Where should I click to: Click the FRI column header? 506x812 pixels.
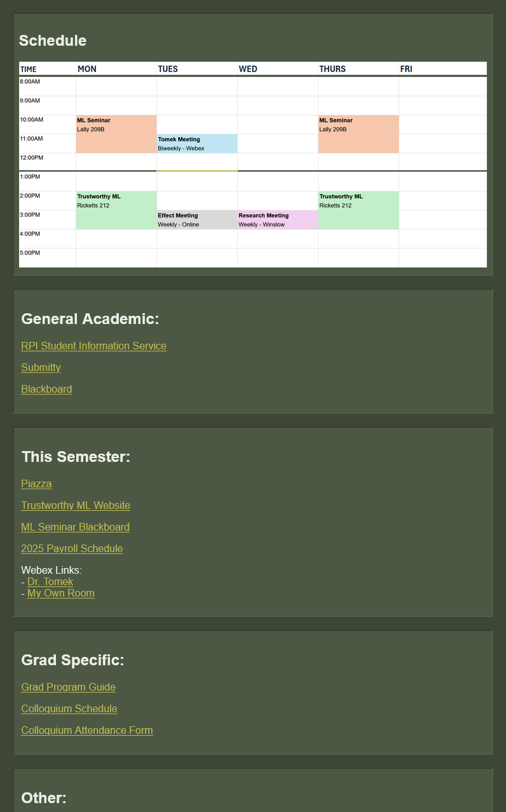click(x=406, y=69)
